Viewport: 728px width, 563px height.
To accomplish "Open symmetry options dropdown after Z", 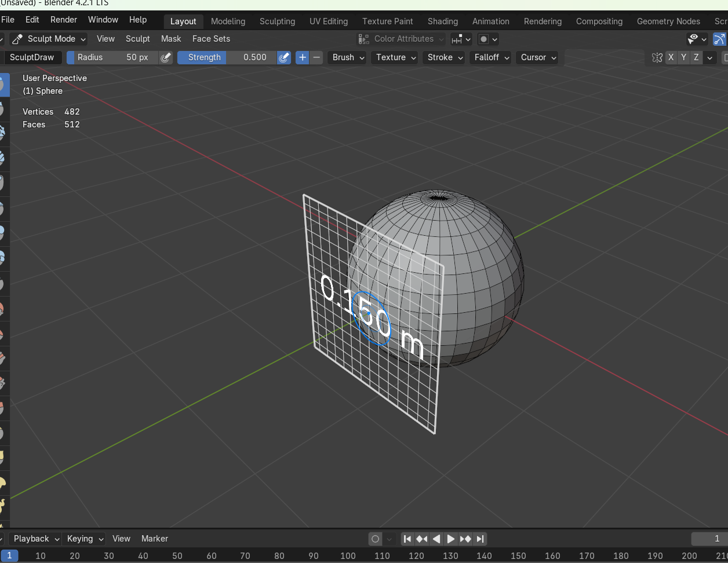I will pos(710,57).
